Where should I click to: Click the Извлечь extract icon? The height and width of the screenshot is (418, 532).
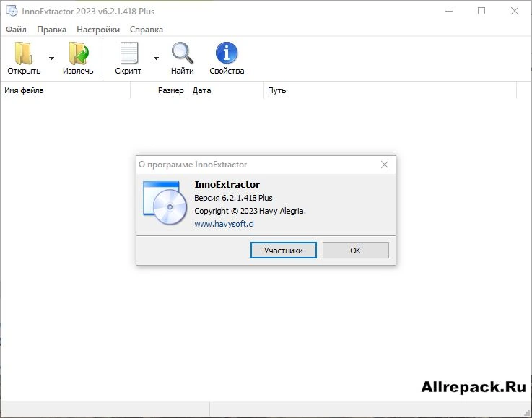[x=79, y=53]
